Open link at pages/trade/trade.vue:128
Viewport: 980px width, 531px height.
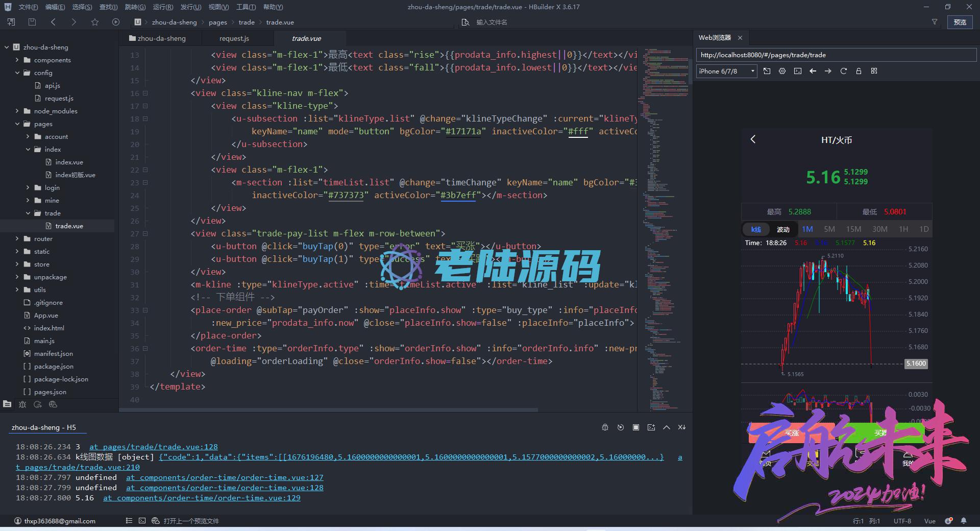coord(153,447)
